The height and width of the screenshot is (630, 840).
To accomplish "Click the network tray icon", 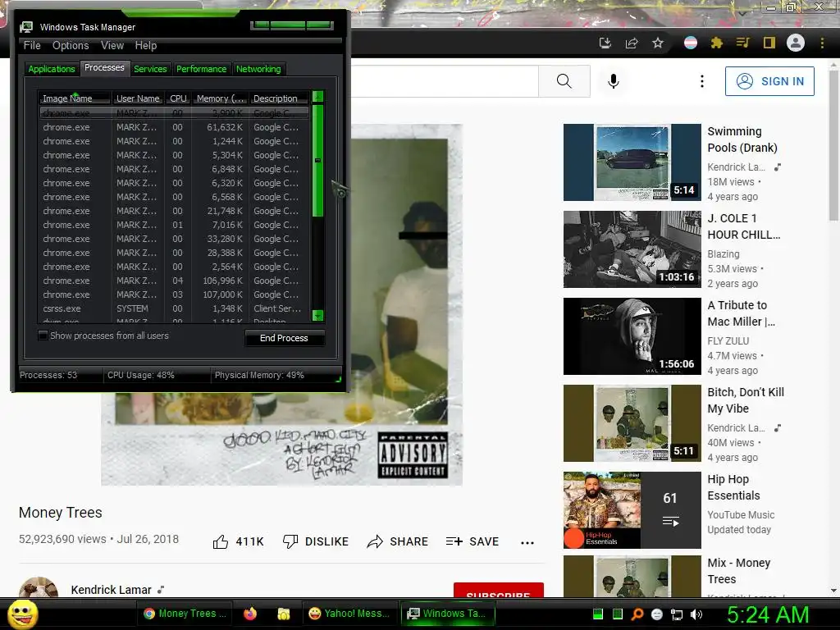I will [677, 614].
